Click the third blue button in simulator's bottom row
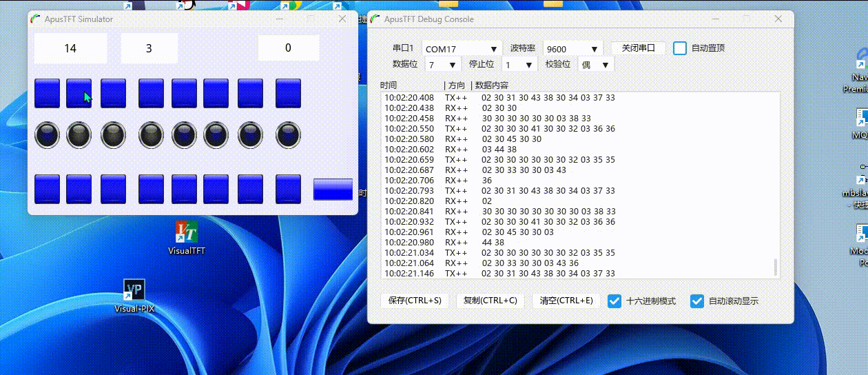This screenshot has height=375, width=868. (x=113, y=189)
